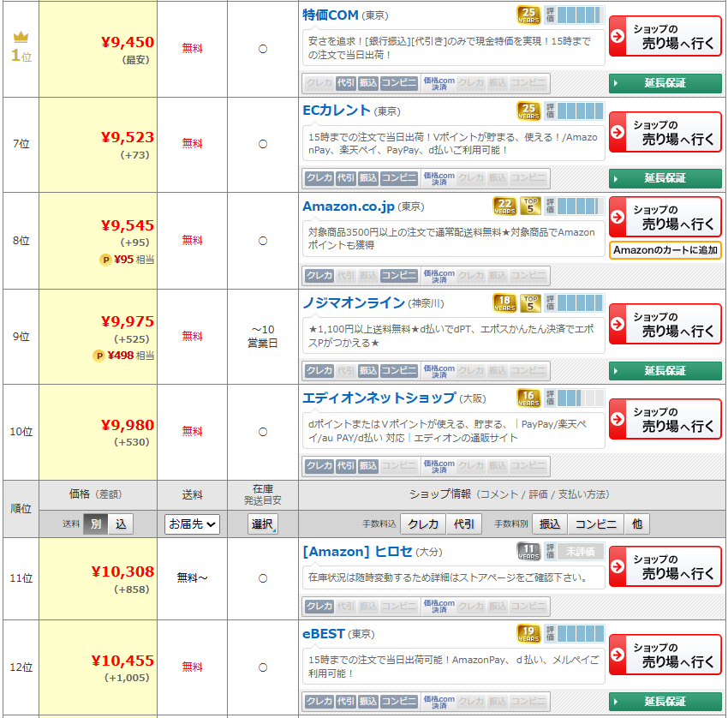This screenshot has width=728, height=718.
Task: Click Amazonのカートに追加 button
Action: pyautogui.click(x=665, y=250)
